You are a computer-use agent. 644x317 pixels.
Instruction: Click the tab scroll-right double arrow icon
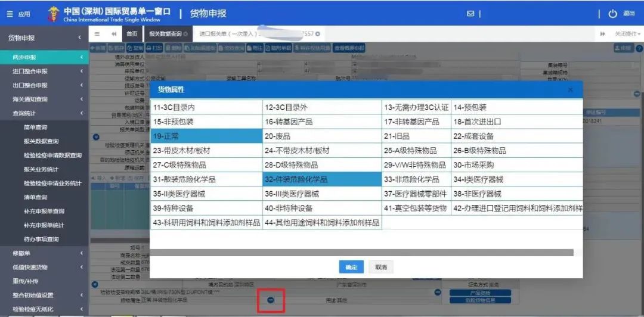tap(603, 34)
